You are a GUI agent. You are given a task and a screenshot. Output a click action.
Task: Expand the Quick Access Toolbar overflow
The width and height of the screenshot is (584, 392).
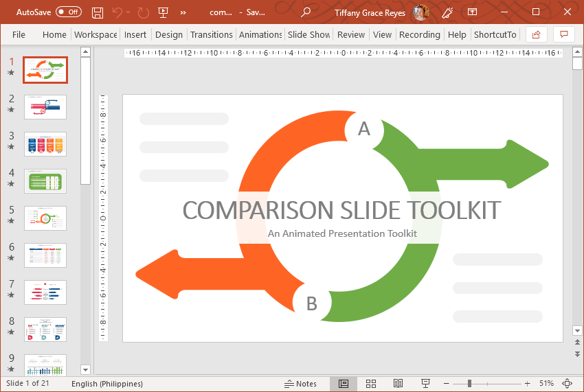point(183,12)
